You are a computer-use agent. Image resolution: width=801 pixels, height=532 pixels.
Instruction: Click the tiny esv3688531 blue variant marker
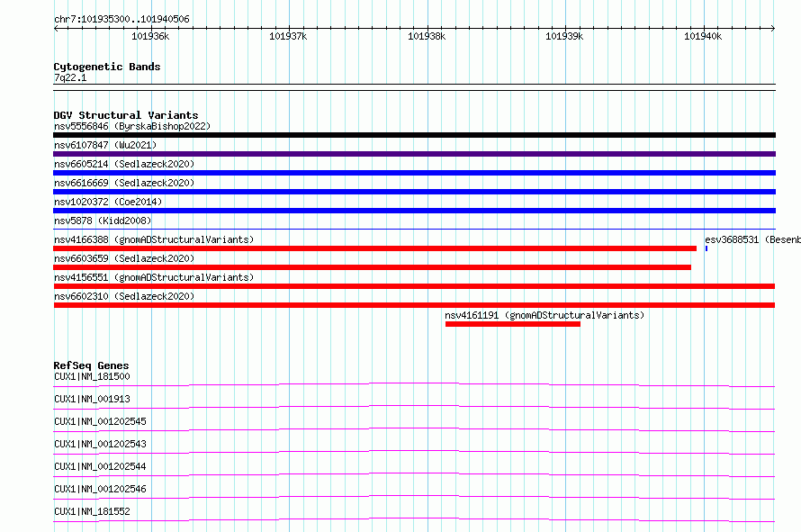point(706,248)
